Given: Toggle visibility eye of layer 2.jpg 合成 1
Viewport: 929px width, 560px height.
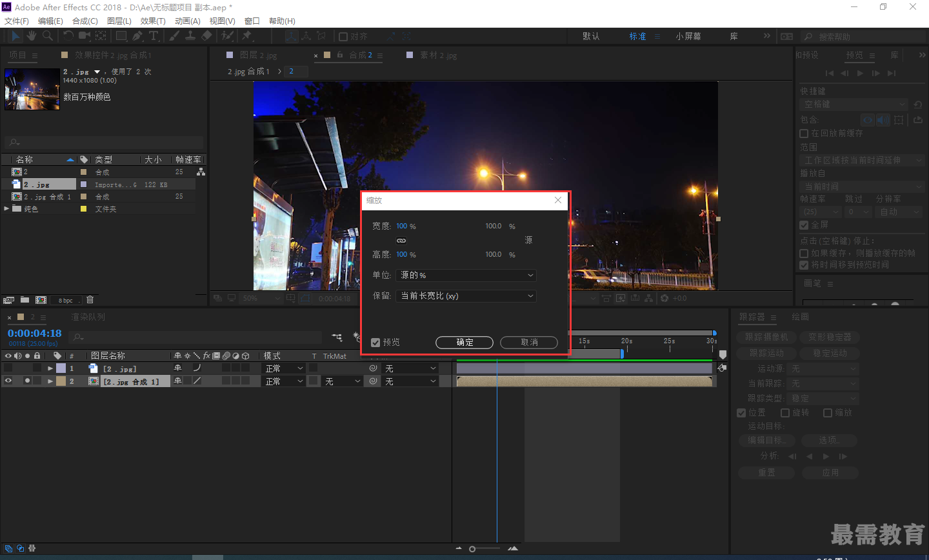Looking at the screenshot, I should coord(8,381).
